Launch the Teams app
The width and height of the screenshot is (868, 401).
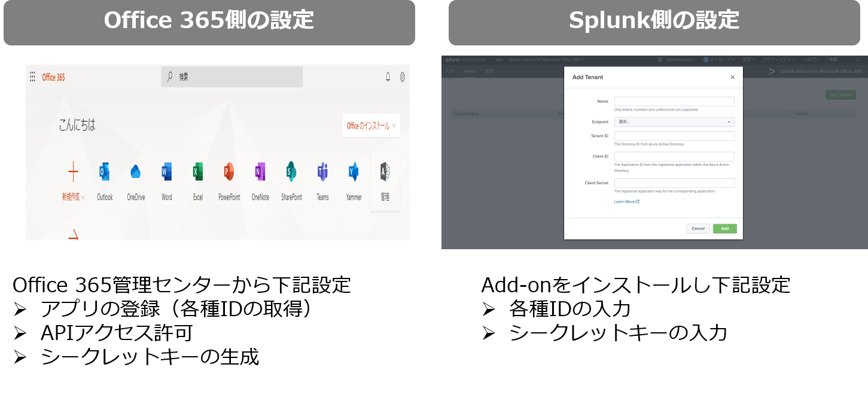pos(322,182)
